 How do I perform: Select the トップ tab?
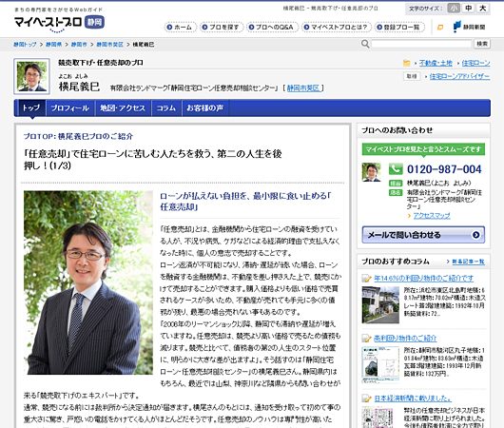30,107
